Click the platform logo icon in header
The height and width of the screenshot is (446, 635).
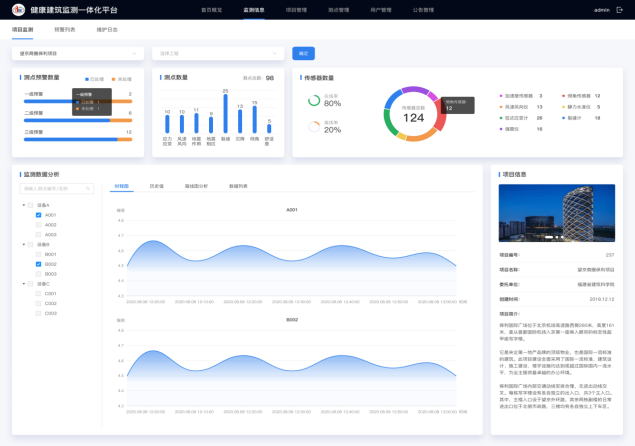(x=20, y=10)
